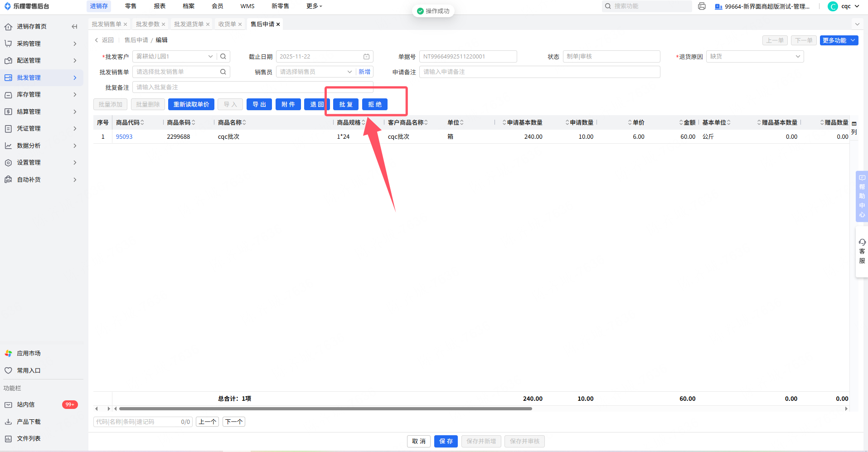This screenshot has height=452, width=868.
Task: Focus the 搜索功能 search box
Action: tap(647, 6)
